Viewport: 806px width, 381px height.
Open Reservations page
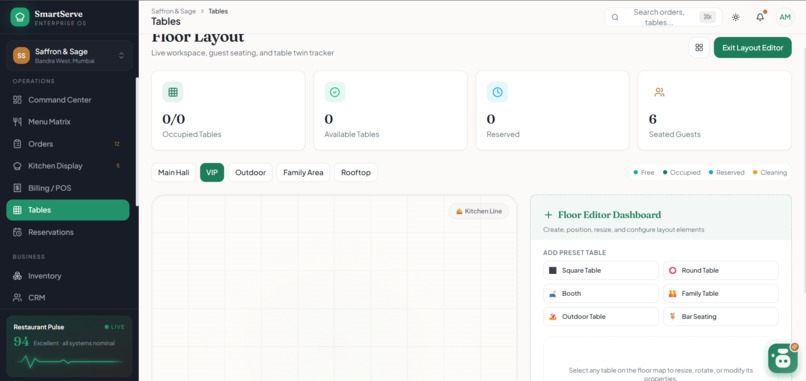(68, 232)
